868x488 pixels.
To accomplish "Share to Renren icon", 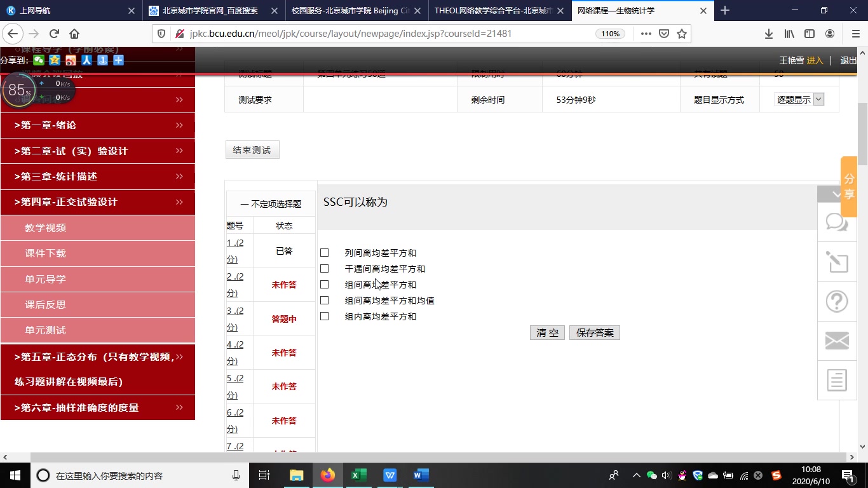I will point(86,60).
